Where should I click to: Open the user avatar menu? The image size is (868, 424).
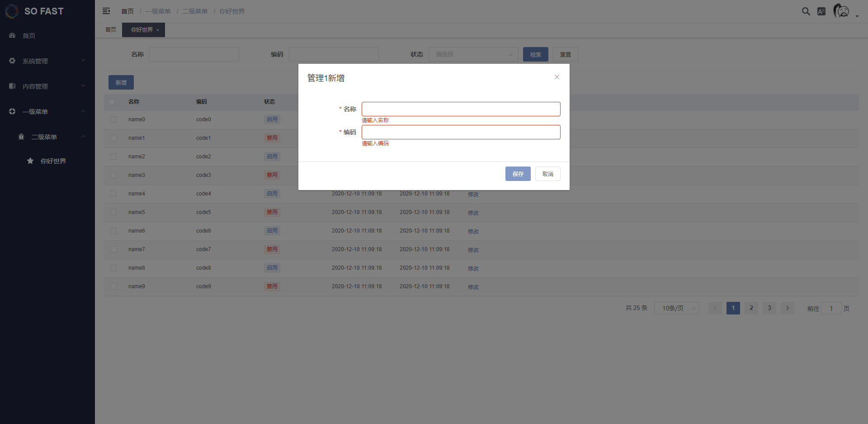coord(842,11)
